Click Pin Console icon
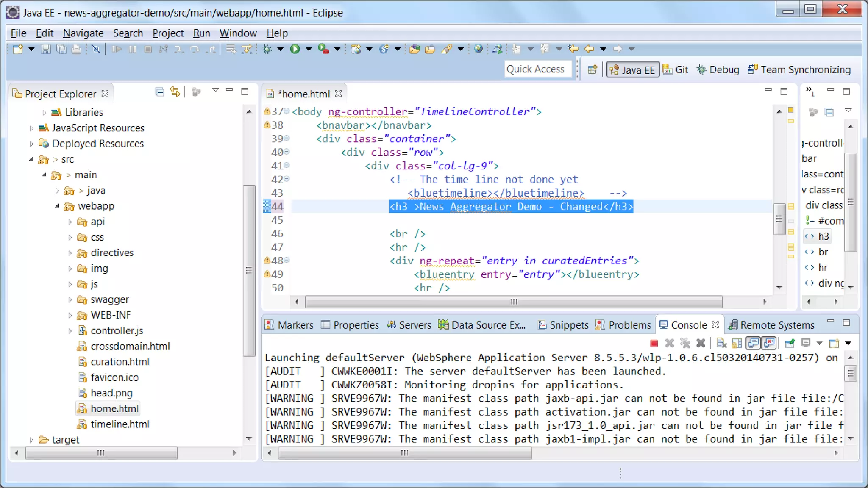868x488 pixels. 790,343
